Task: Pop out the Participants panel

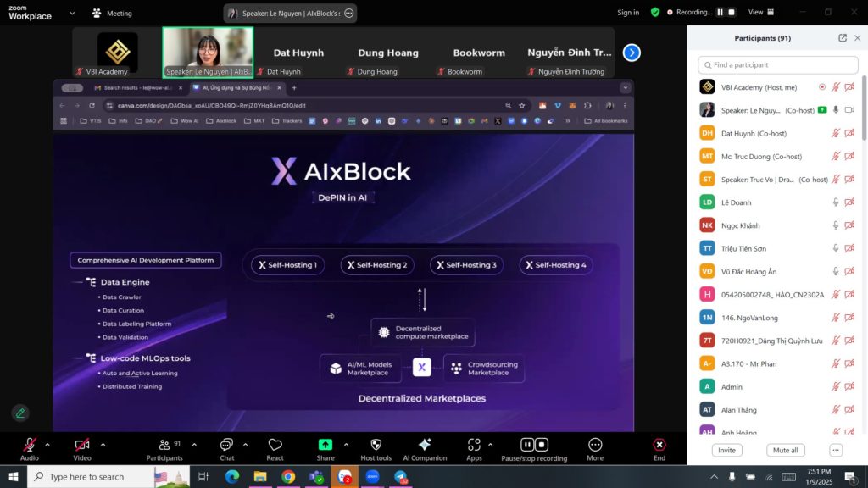Action: [x=842, y=37]
